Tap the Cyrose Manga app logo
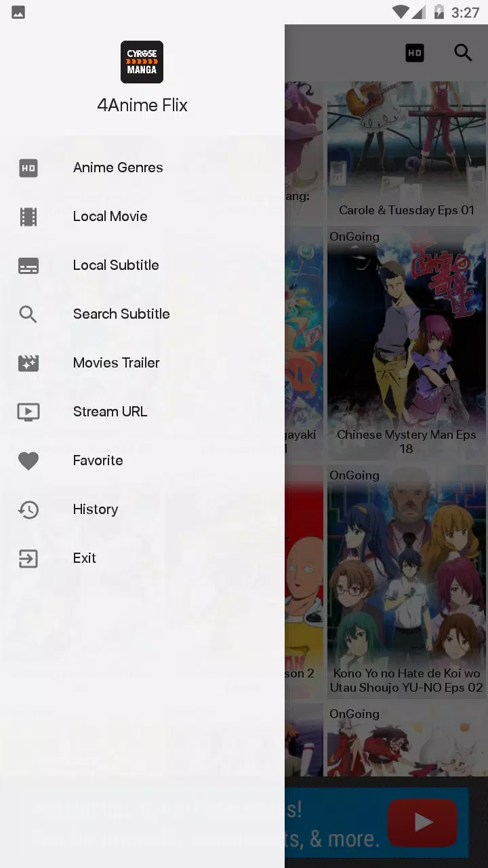 coord(142,62)
